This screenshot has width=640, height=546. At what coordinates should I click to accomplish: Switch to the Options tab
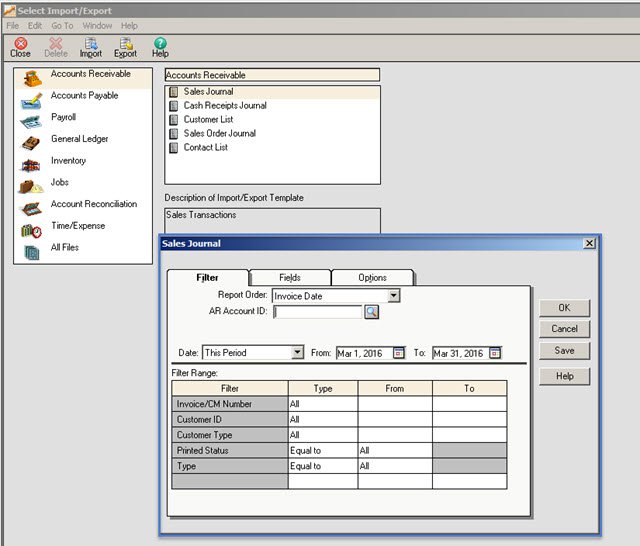(372, 277)
